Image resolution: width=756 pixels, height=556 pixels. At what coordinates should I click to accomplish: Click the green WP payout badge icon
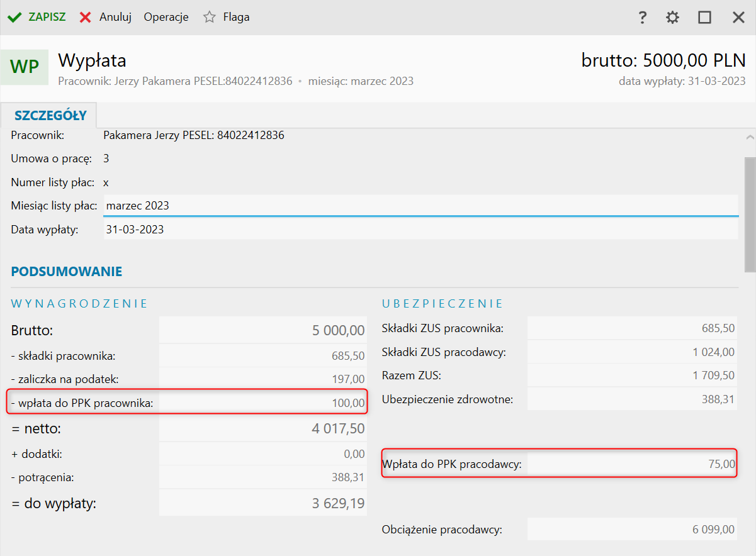(x=25, y=67)
